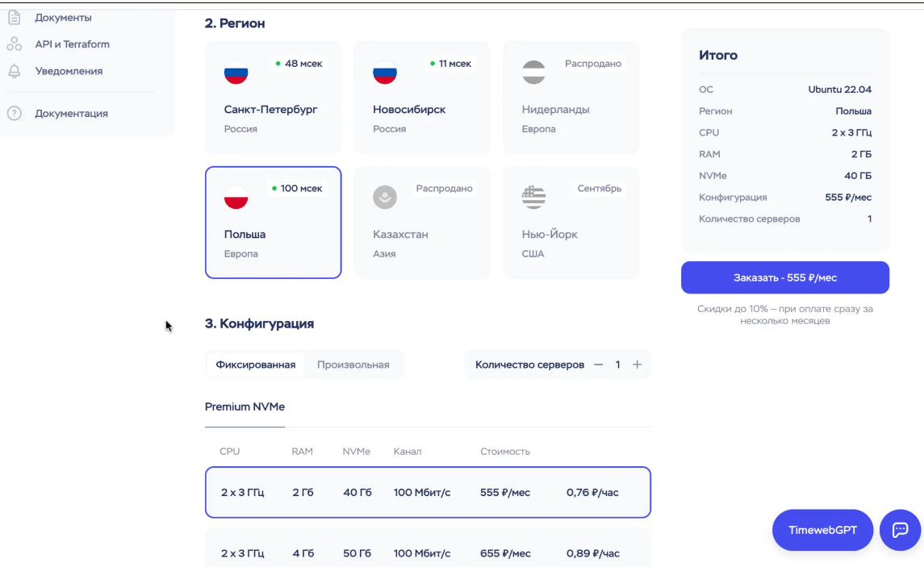
Task: Open the chat support icon in bottom corner
Action: click(900, 530)
